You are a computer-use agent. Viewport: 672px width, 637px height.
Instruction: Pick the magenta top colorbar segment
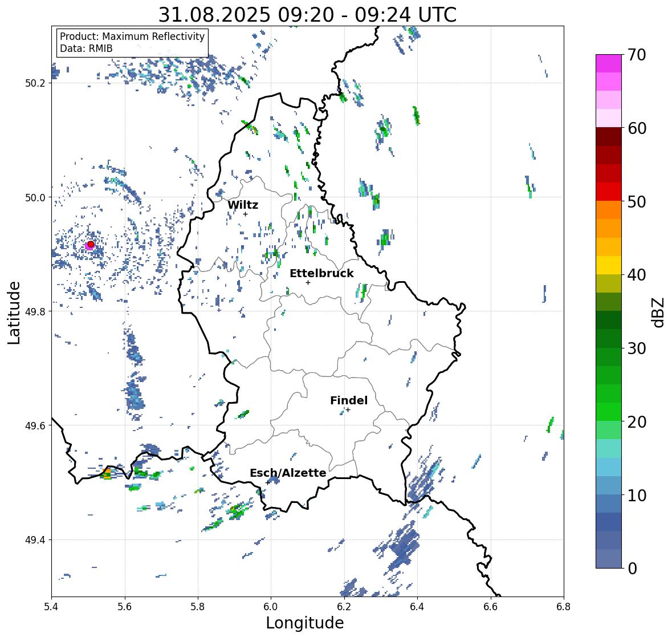tap(609, 63)
